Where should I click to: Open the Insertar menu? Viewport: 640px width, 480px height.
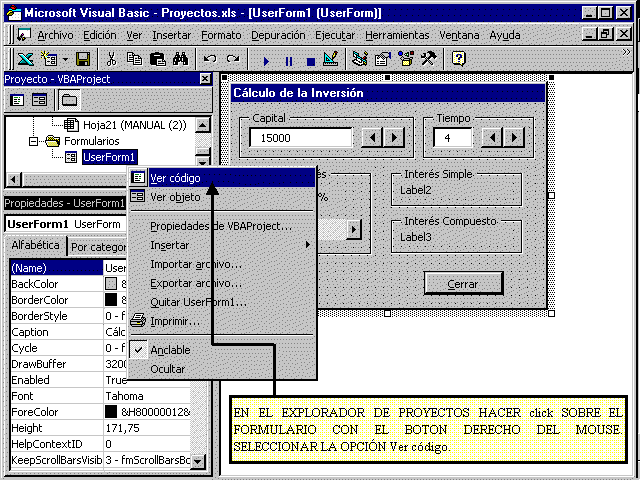[171, 36]
